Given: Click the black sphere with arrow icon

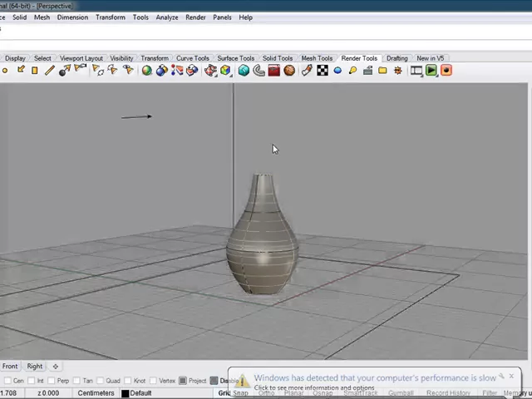Looking at the screenshot, I should [x=65, y=70].
